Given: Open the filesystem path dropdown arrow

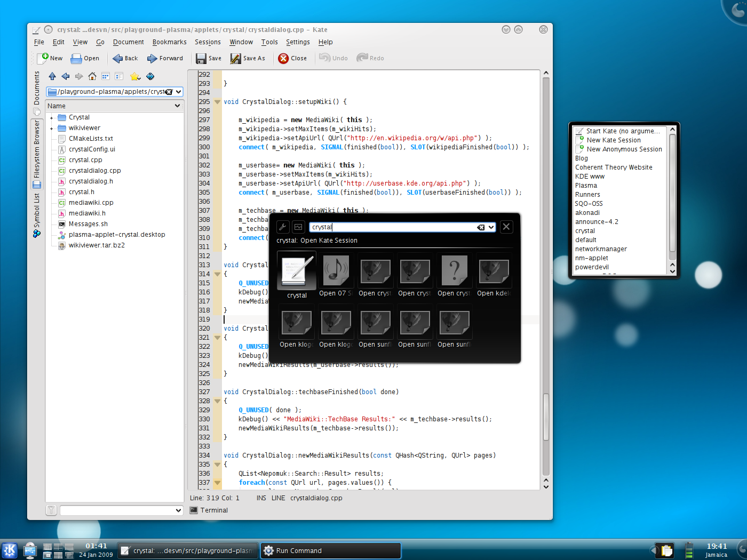Looking at the screenshot, I should click(178, 92).
